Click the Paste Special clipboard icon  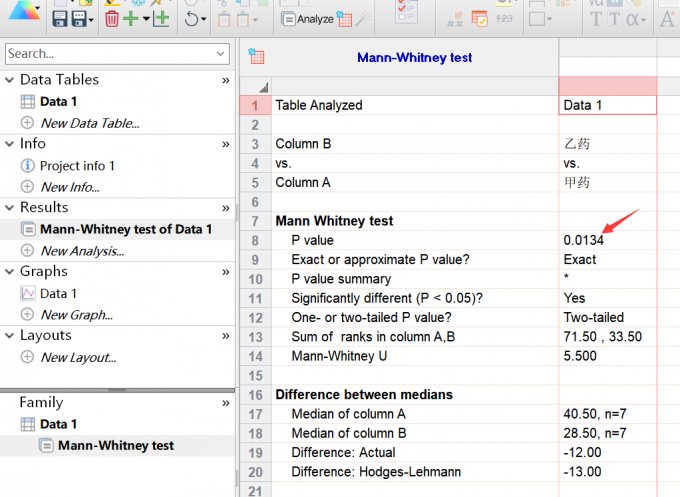coord(243,20)
